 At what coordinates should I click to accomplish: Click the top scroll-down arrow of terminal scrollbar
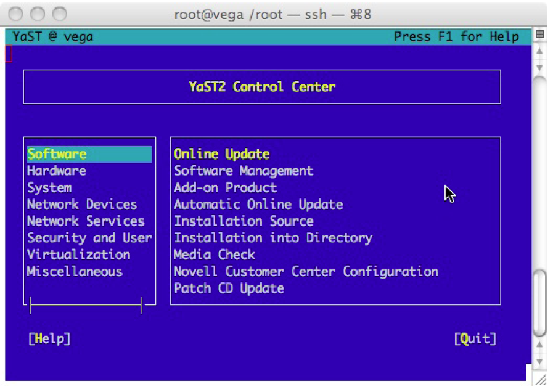click(539, 67)
